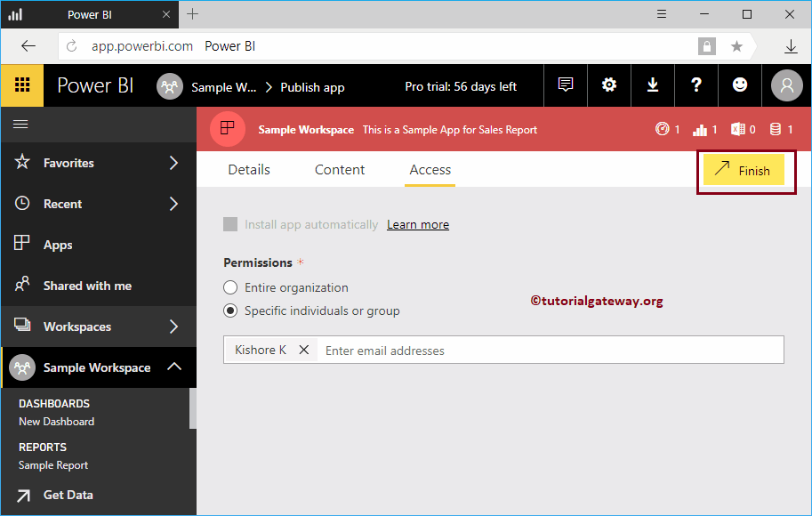Switch to the Details tab
The image size is (812, 516).
[x=248, y=169]
